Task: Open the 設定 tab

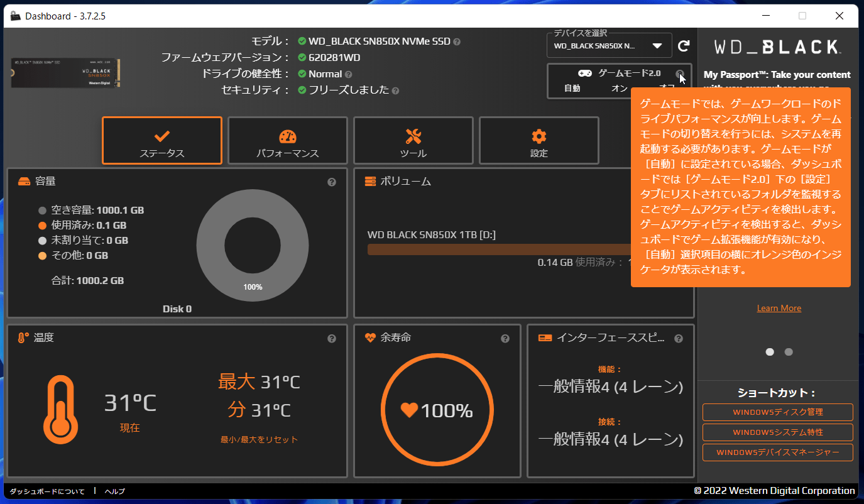Action: pos(539,141)
